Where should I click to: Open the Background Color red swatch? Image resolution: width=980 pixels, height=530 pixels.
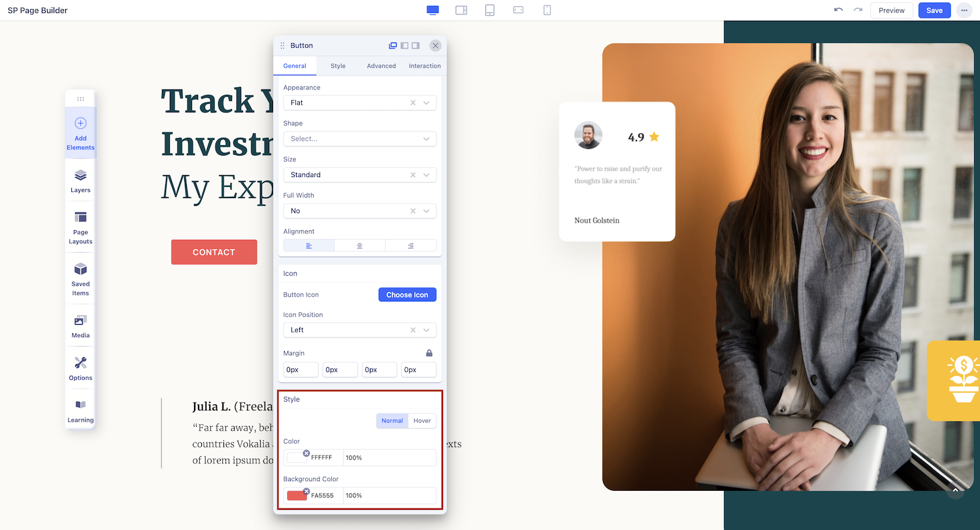pos(297,495)
